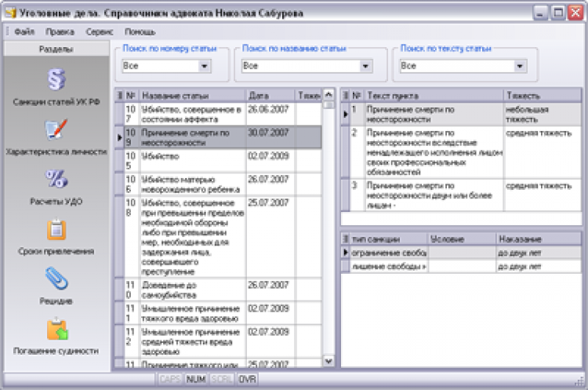Image resolution: width=588 pixels, height=390 pixels.
Task: Click the Тяжесть column header in the right table
Action: pyautogui.click(x=543, y=96)
